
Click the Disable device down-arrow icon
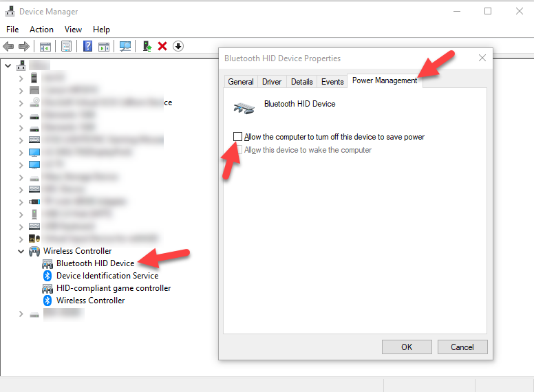pyautogui.click(x=178, y=46)
